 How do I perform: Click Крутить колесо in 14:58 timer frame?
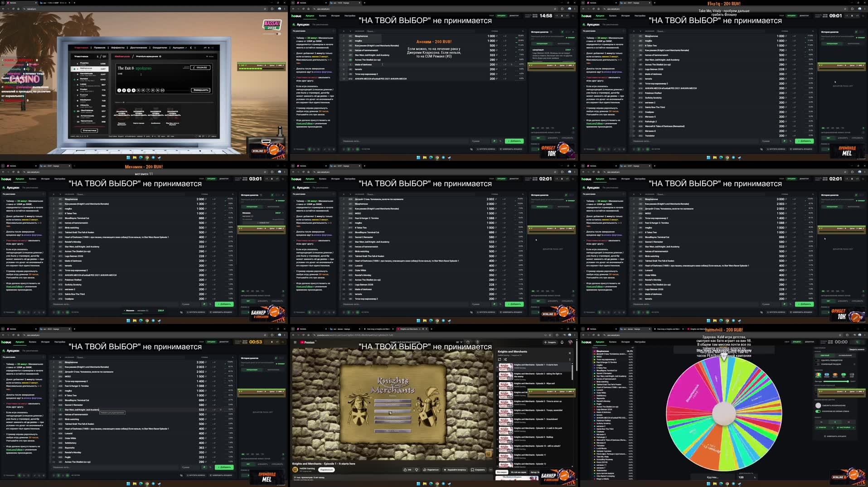click(x=486, y=149)
